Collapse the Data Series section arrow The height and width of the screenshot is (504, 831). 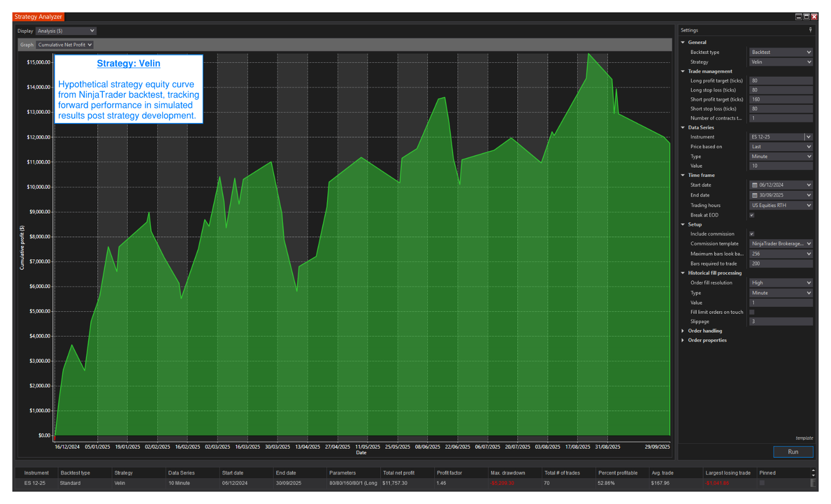coord(683,128)
